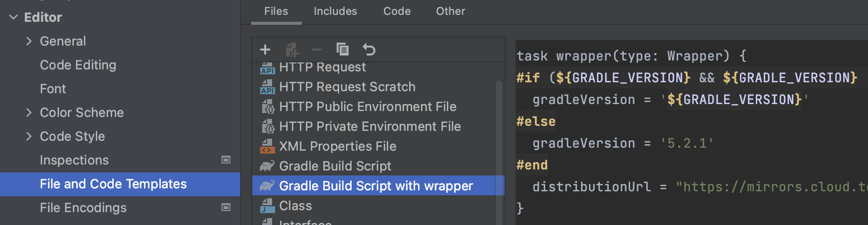The width and height of the screenshot is (868, 225).
Task: Switch to the Includes tab
Action: 335,11
